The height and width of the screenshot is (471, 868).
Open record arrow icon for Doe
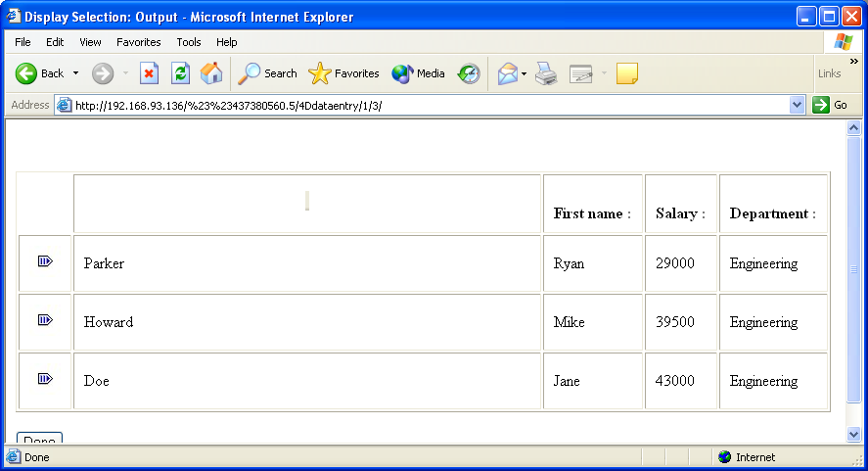coord(45,379)
